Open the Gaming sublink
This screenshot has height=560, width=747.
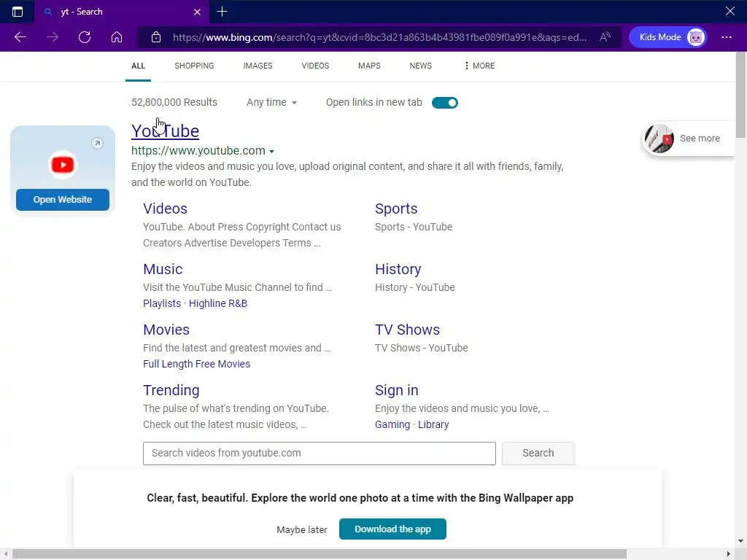(x=392, y=424)
